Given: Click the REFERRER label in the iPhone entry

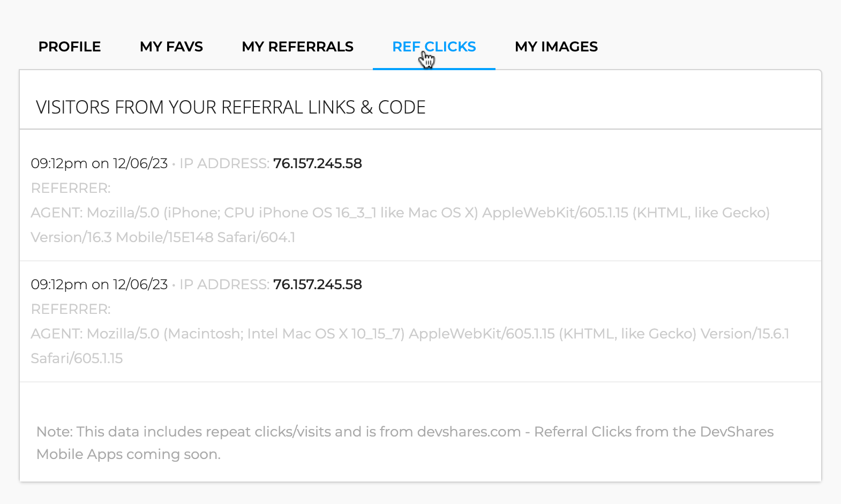Looking at the screenshot, I should (x=71, y=188).
